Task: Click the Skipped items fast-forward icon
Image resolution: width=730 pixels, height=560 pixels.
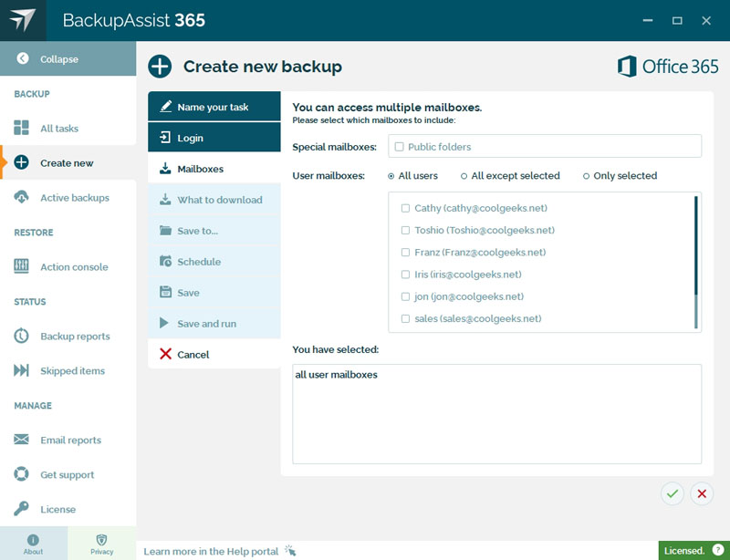Action: [x=21, y=370]
